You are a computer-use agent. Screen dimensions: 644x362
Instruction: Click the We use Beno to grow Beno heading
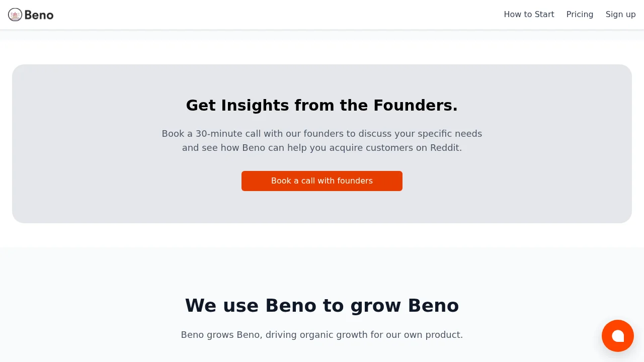point(321,305)
